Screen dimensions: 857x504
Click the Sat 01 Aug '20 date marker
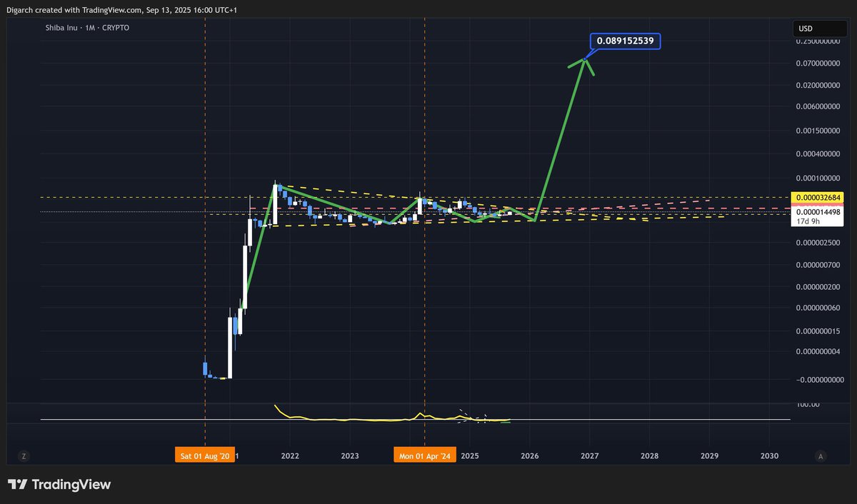[205, 455]
